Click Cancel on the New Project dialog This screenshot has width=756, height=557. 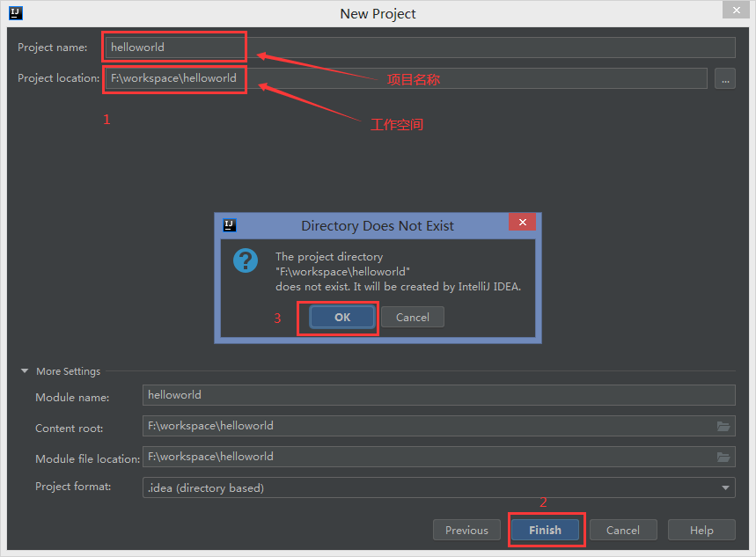tap(623, 530)
